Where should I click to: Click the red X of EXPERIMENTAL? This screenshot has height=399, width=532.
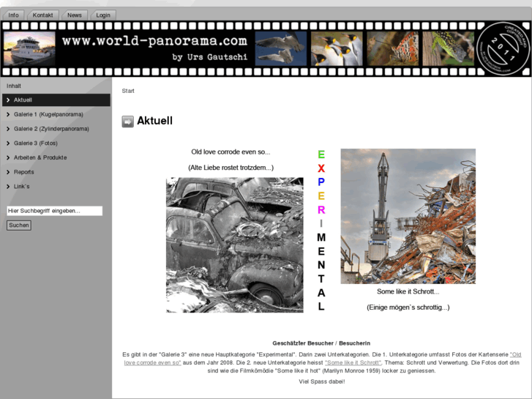point(321,168)
